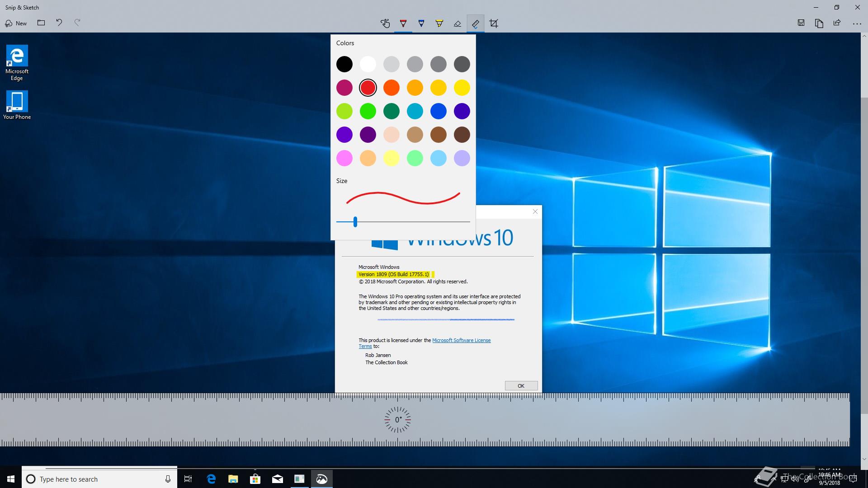Pick the black color swatch
Image resolution: width=868 pixels, height=488 pixels.
[344, 64]
